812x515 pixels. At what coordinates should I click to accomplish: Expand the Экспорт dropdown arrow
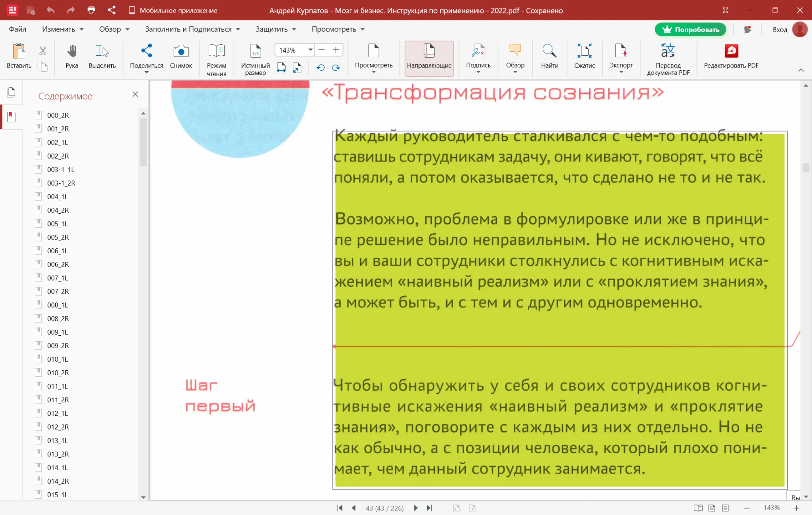point(621,72)
